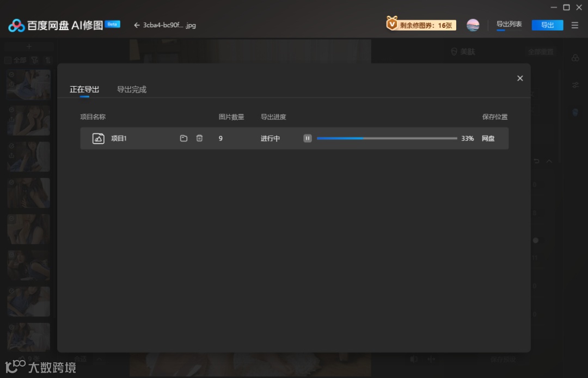Click the 33% progress value
Image resolution: width=588 pixels, height=378 pixels.
467,138
